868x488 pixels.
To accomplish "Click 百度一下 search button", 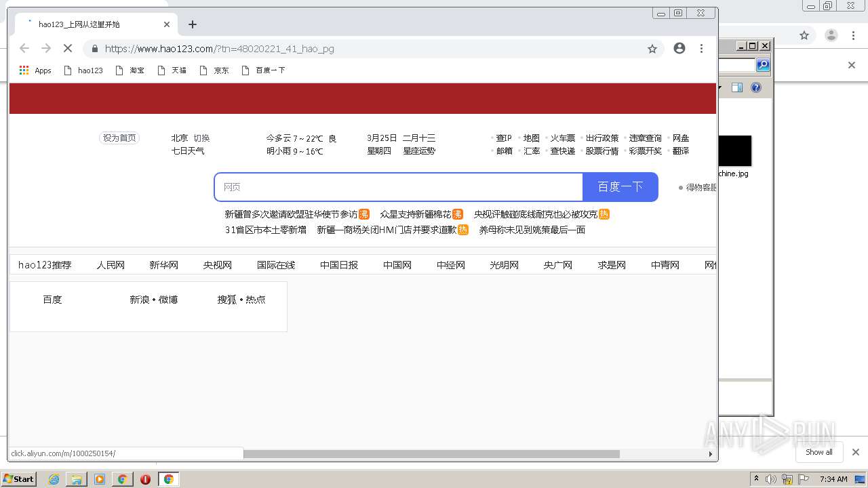I will (x=620, y=187).
